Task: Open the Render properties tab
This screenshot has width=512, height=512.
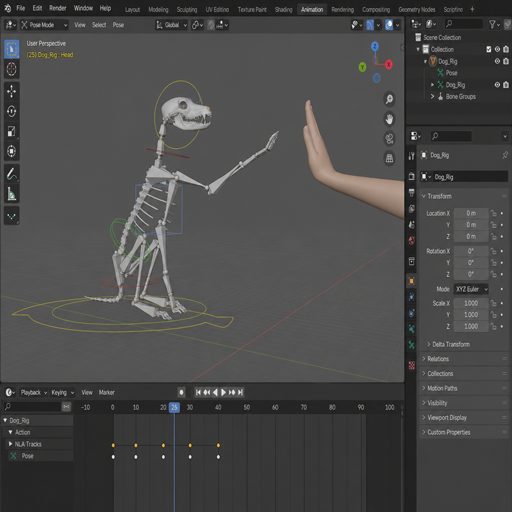Action: (412, 176)
